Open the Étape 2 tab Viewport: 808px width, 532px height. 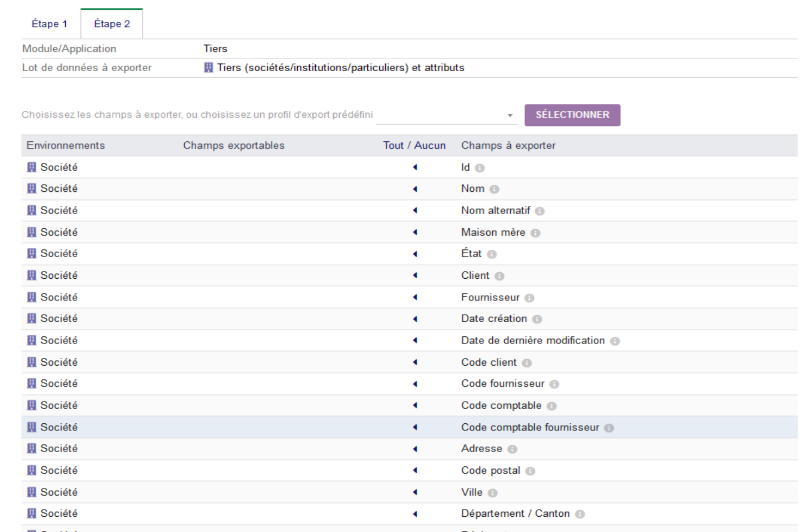click(x=112, y=24)
